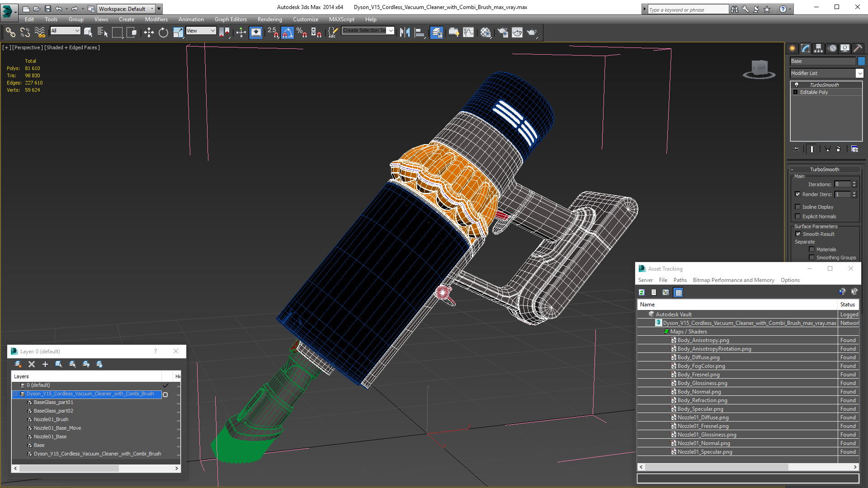
Task: Click the Unlink Selection tool
Action: 25,32
